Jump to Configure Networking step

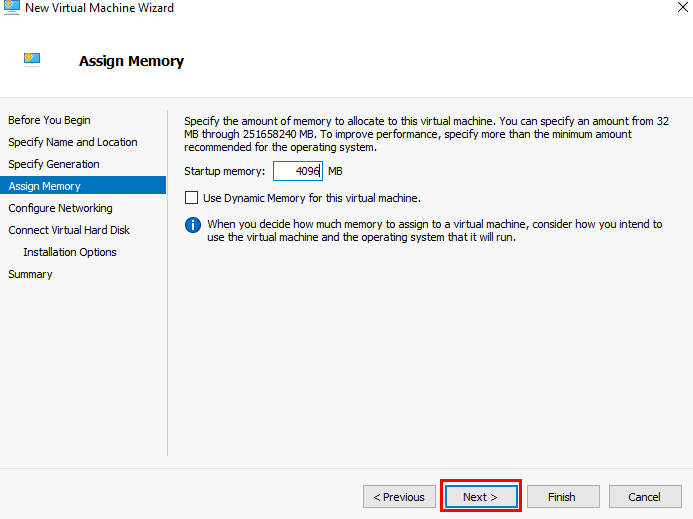point(60,208)
